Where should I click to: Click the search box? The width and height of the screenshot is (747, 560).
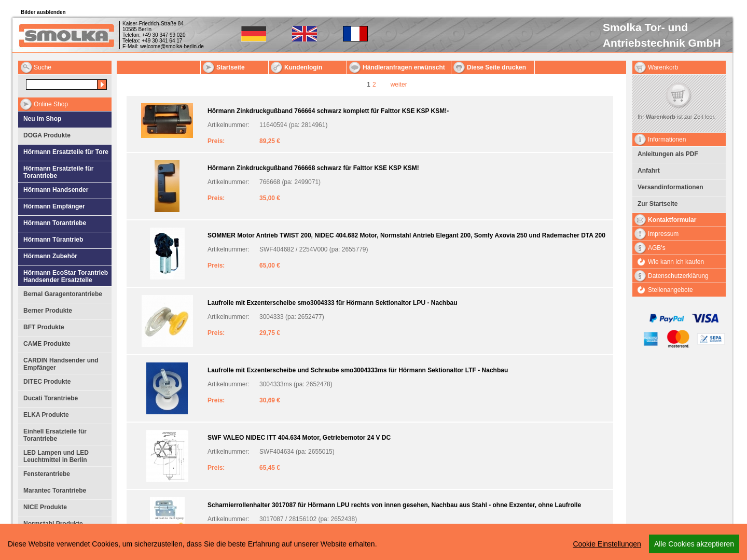pos(62,85)
